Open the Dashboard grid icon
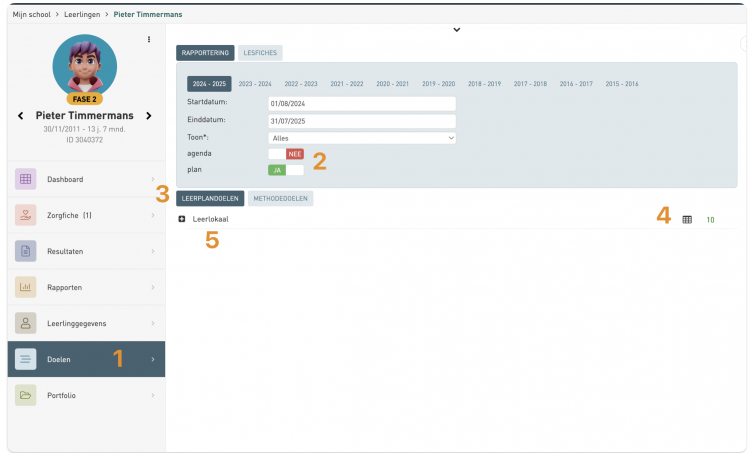The height and width of the screenshot is (453, 750). 26,179
